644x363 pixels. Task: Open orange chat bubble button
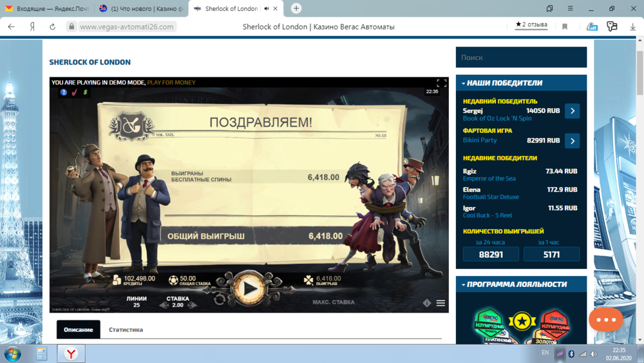605,319
